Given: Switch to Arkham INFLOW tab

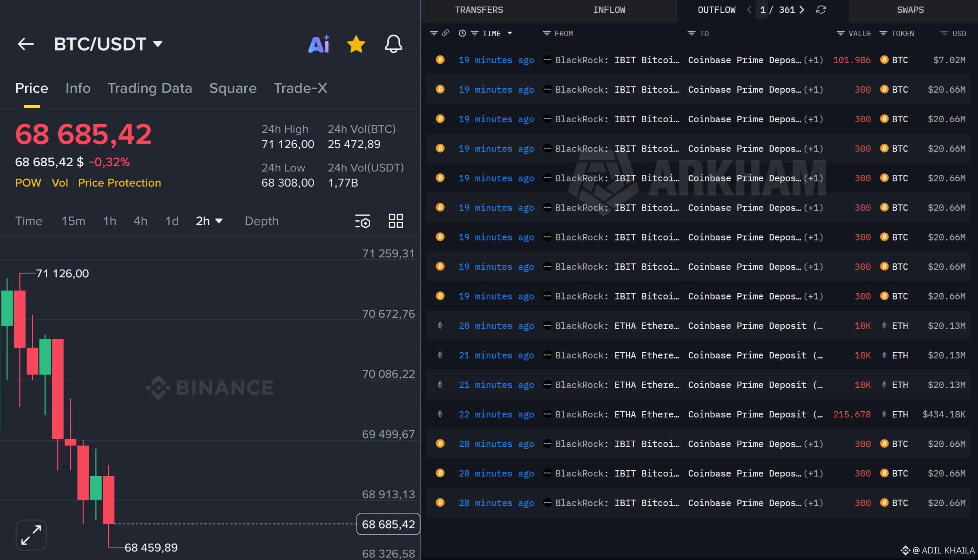Looking at the screenshot, I should click(x=609, y=10).
